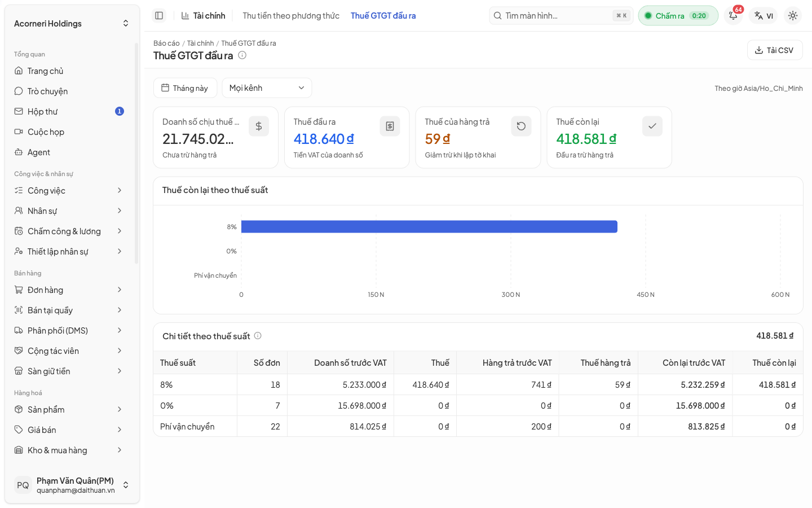812x508 pixels.
Task: Open the notifications bell
Action: point(733,16)
